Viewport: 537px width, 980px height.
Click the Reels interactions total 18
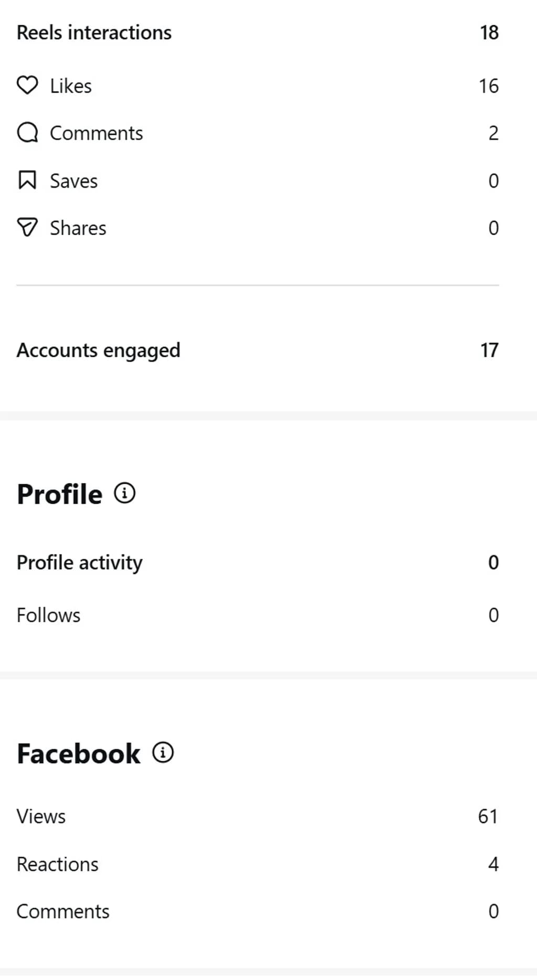489,33
